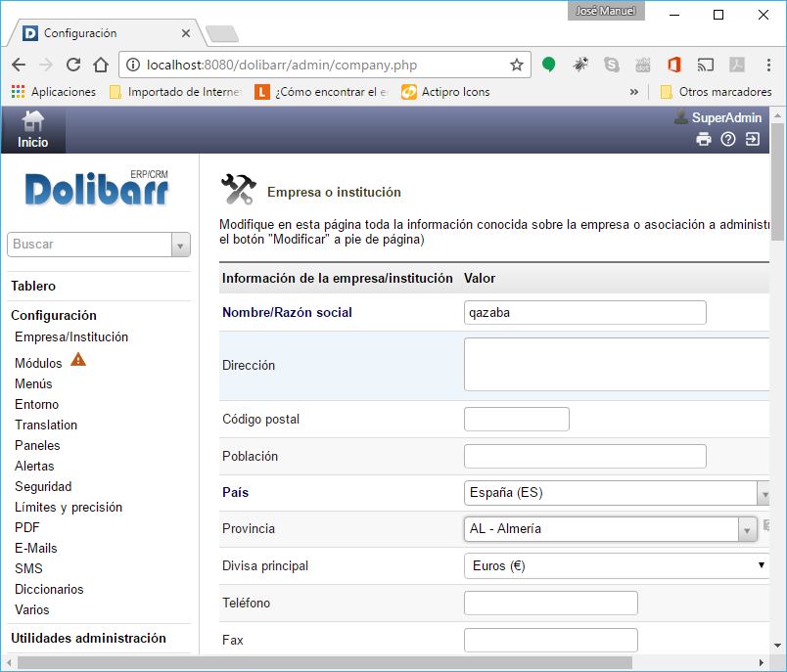This screenshot has width=787, height=672.
Task: Reload the page in browser
Action: pyautogui.click(x=72, y=66)
